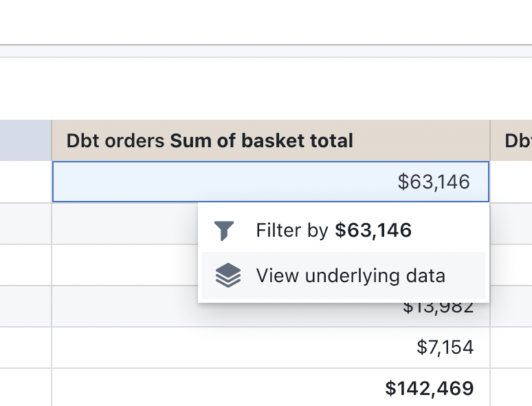Click the left column cell beside $63,146

(25, 182)
